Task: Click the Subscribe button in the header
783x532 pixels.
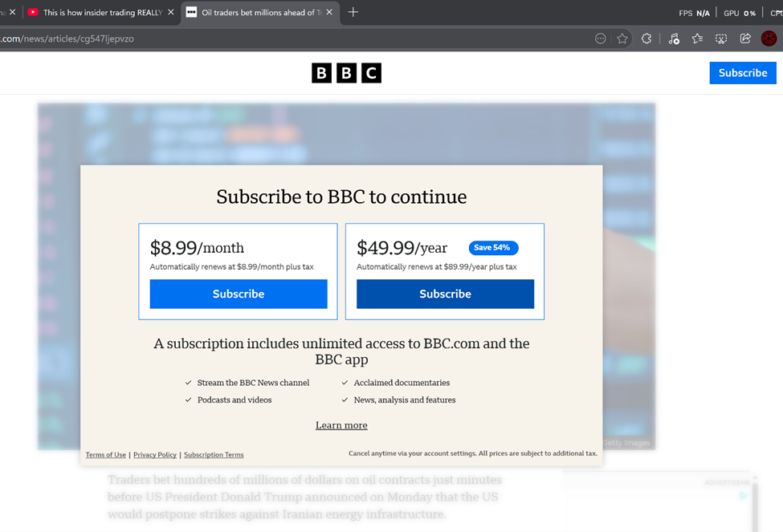Action: pos(742,73)
